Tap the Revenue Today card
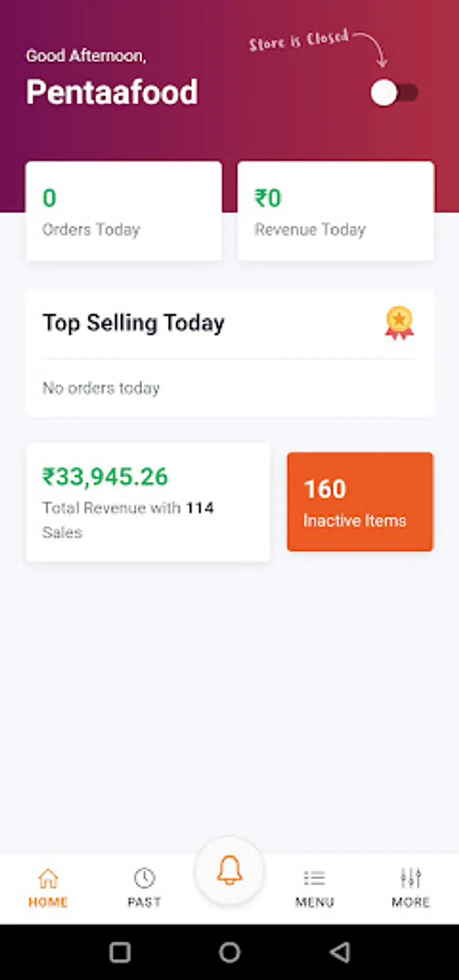459x980 pixels. (336, 211)
